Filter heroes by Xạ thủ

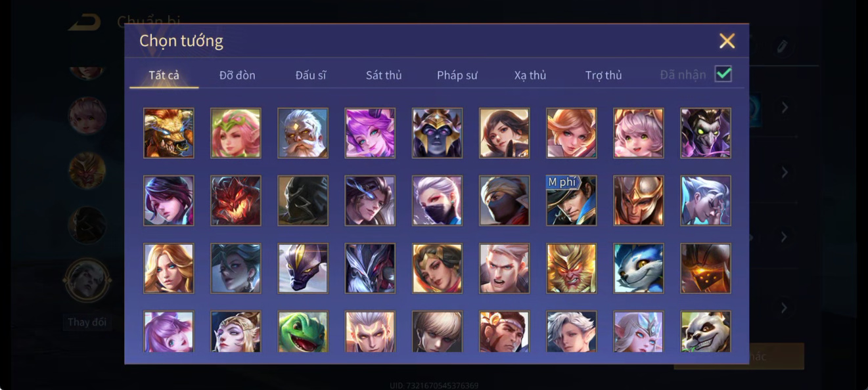coord(530,75)
